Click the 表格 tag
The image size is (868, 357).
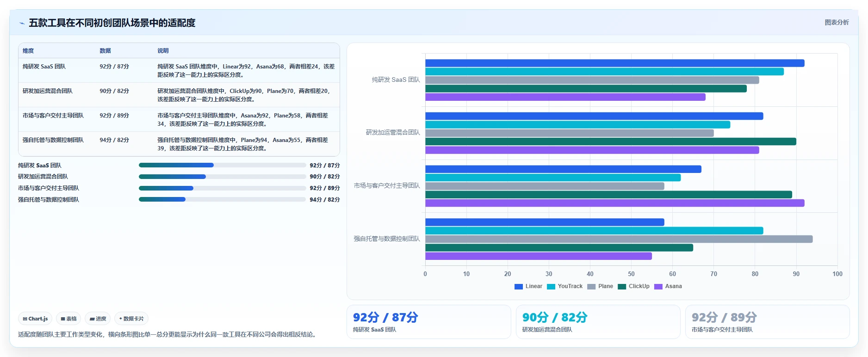click(68, 319)
